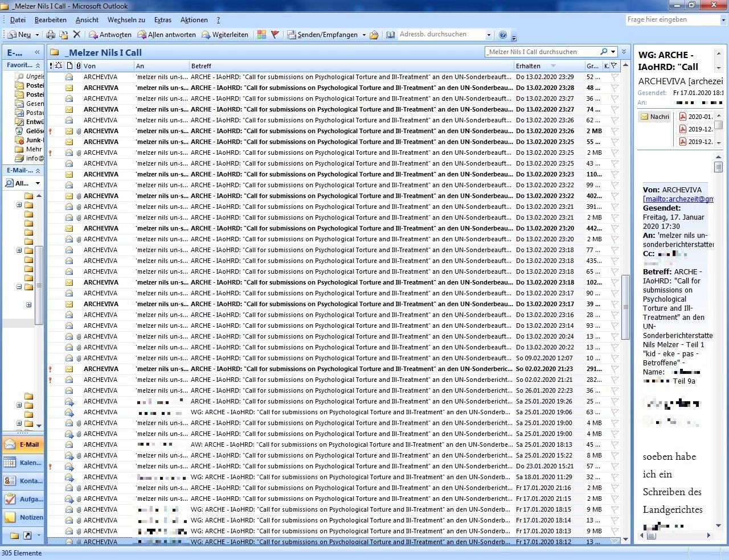Collapse the E-Mail-Ordner section chevron

pos(38,171)
